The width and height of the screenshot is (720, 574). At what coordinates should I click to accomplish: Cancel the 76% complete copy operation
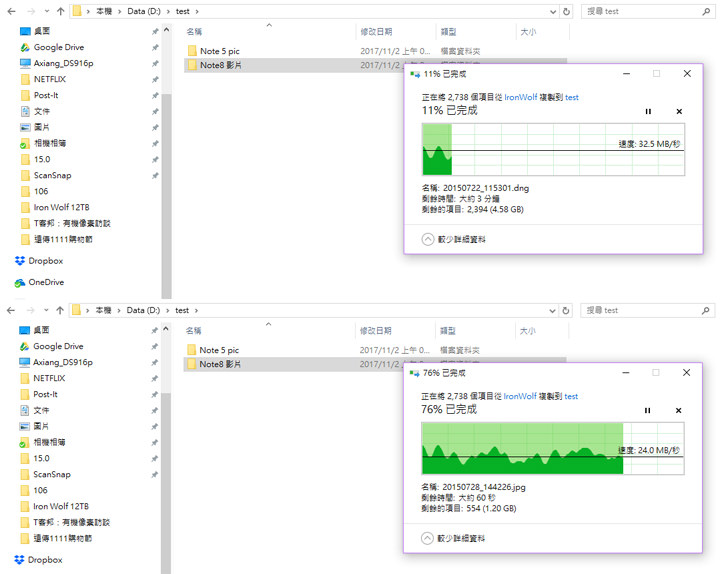tap(679, 410)
